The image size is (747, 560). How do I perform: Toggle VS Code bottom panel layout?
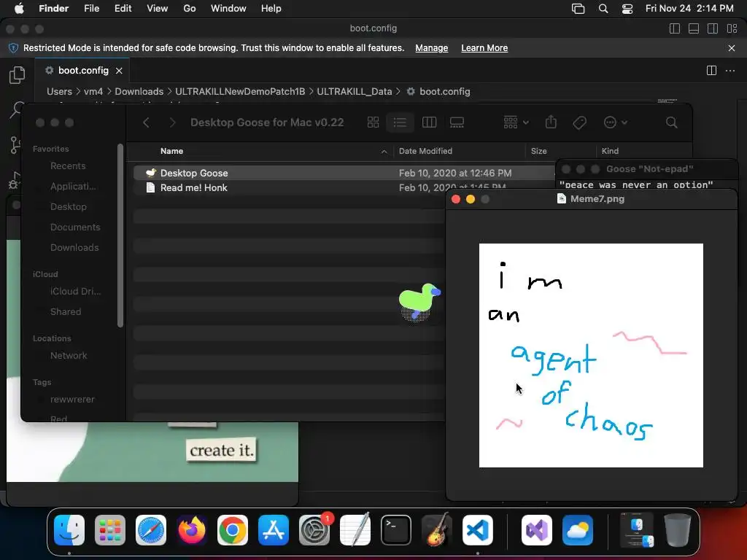pyautogui.click(x=694, y=28)
